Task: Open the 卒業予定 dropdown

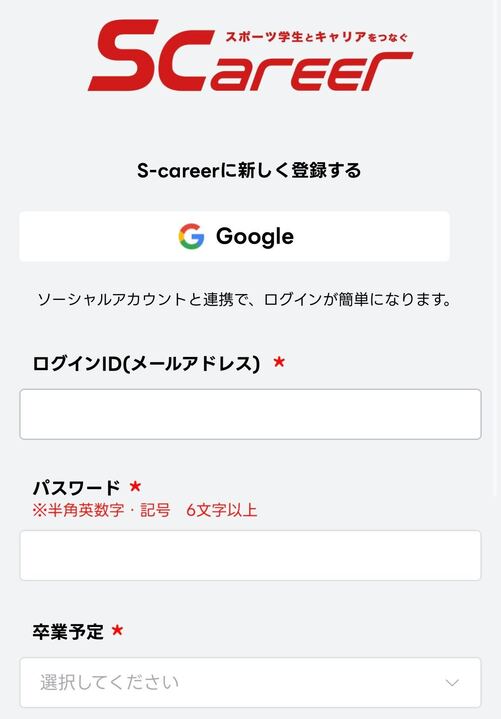Action: coord(250,682)
